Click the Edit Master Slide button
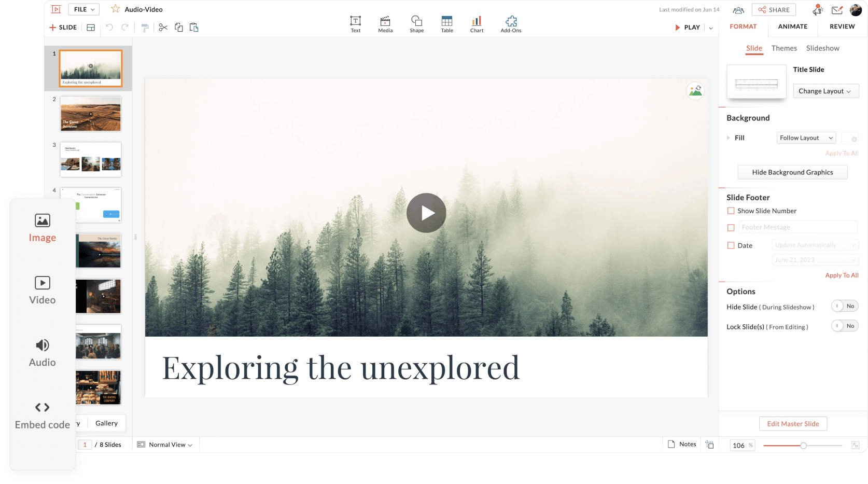The width and height of the screenshot is (868, 484). coord(792,424)
